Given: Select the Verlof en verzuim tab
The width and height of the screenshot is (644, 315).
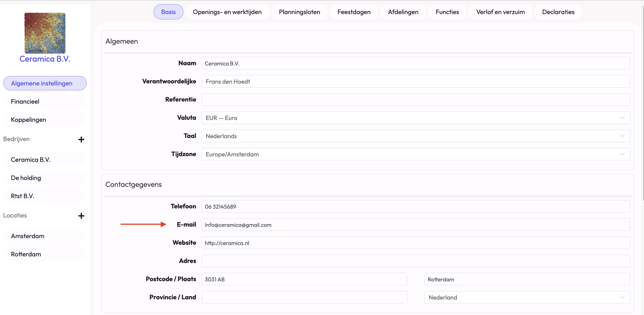Looking at the screenshot, I should 500,12.
